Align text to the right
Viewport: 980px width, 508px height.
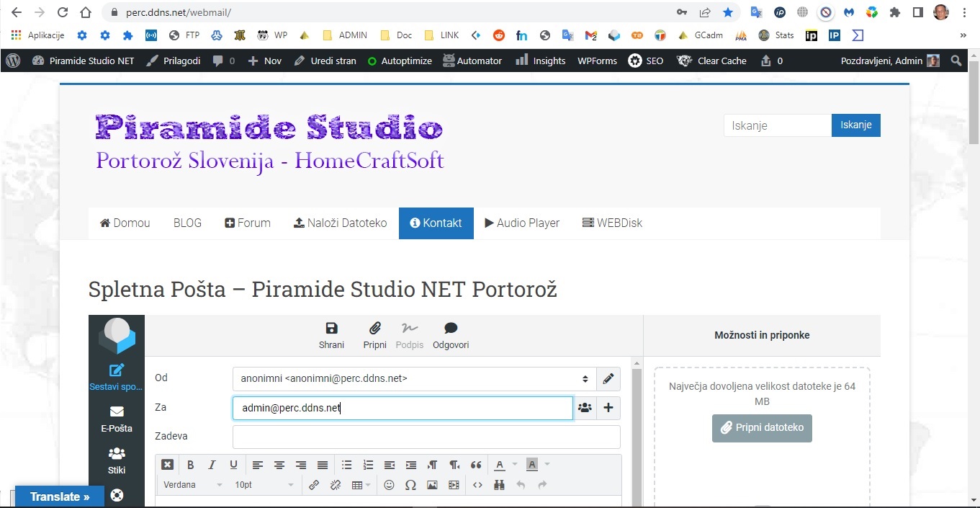[x=301, y=465]
